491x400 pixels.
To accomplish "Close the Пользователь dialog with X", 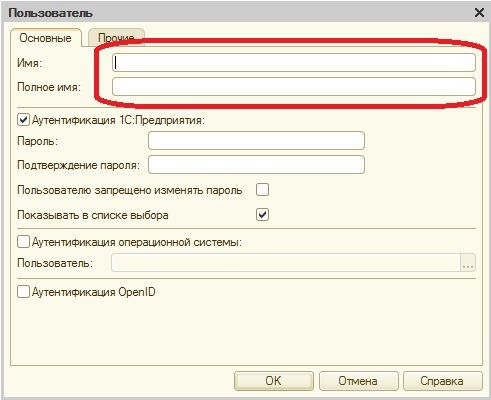I will pyautogui.click(x=479, y=13).
